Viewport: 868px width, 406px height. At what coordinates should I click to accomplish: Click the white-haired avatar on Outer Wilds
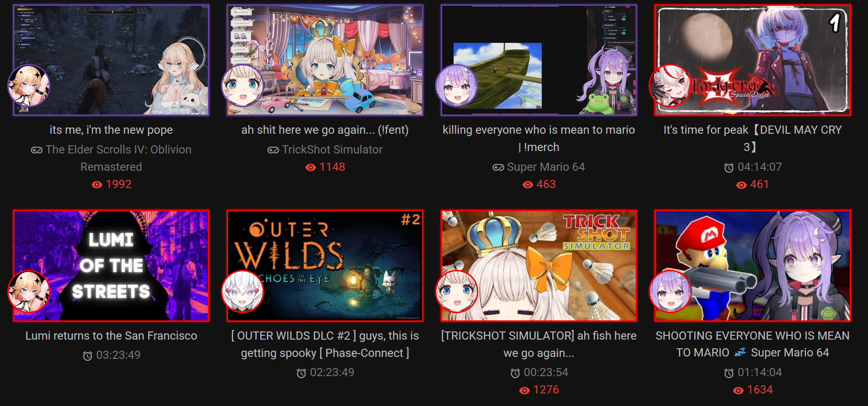click(243, 292)
